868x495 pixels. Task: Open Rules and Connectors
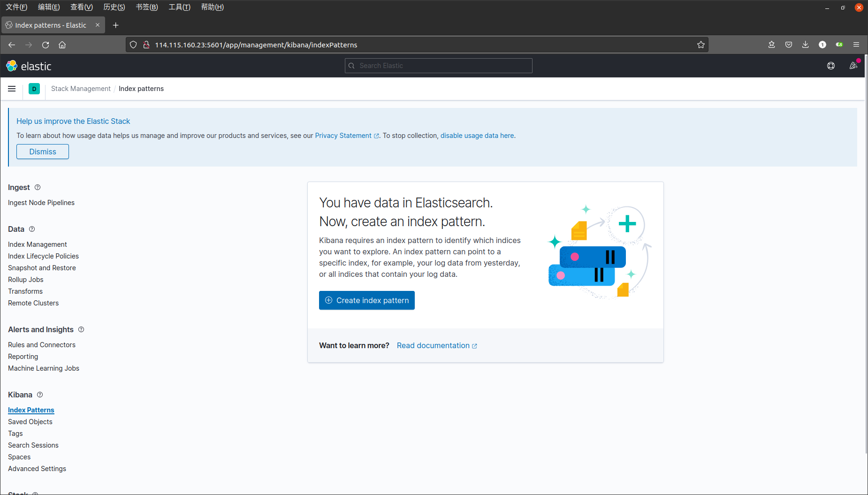[x=42, y=345]
